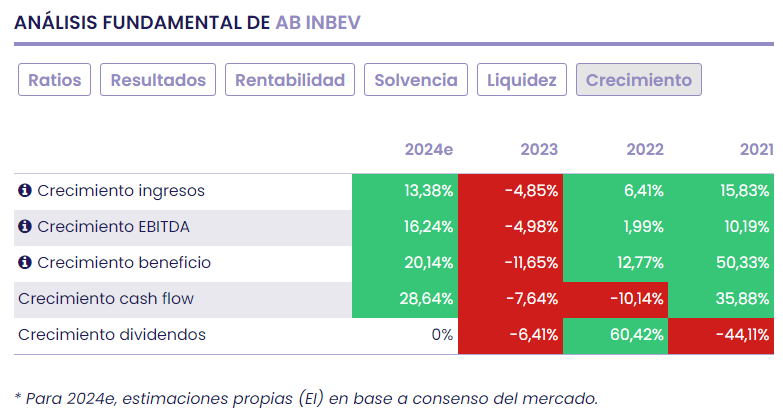Show the Liquidez tab
This screenshot has width=783, height=412.
coord(522,80)
